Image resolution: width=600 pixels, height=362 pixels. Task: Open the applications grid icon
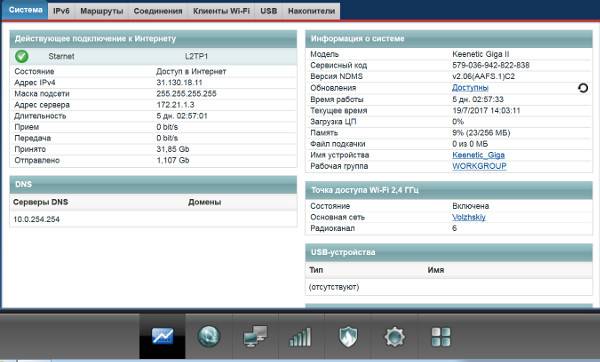pyautogui.click(x=441, y=337)
